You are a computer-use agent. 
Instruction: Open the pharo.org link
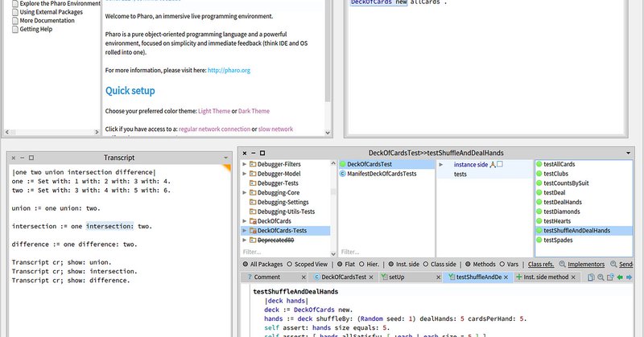point(229,70)
